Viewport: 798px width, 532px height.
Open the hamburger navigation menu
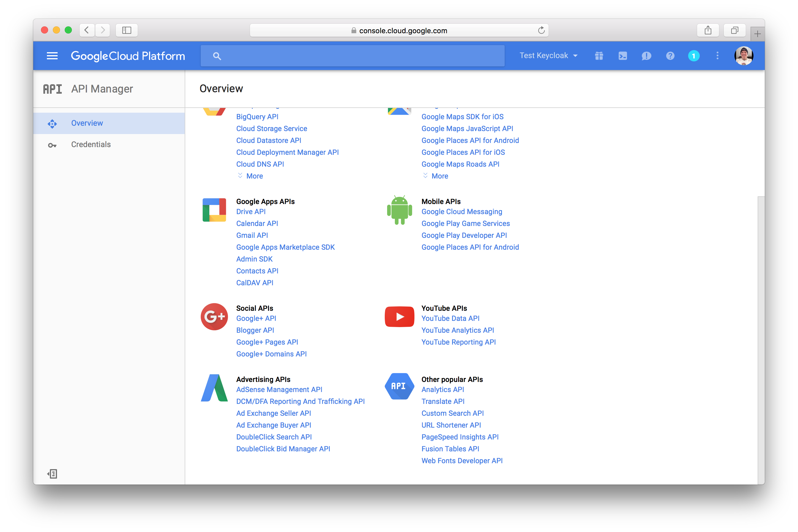52,56
